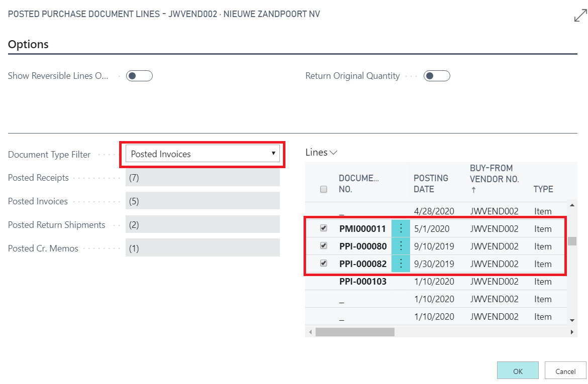Select document number PPI-000103
This screenshot has height=384, width=588.
(363, 282)
